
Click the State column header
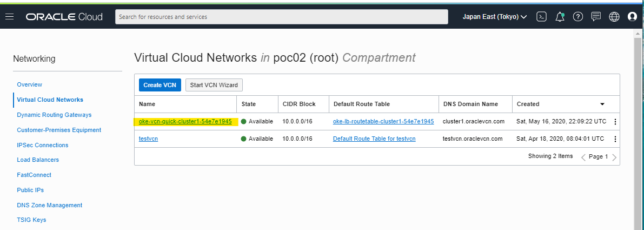249,104
